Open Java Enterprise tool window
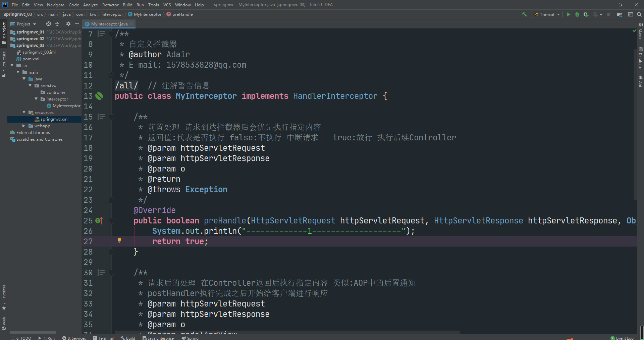Screen dimensions: 644x340 click(x=158, y=338)
